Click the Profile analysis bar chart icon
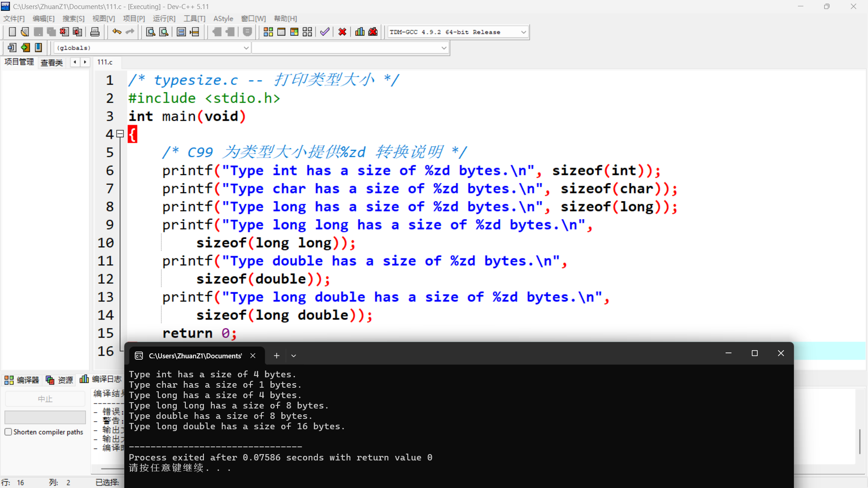 tap(360, 32)
